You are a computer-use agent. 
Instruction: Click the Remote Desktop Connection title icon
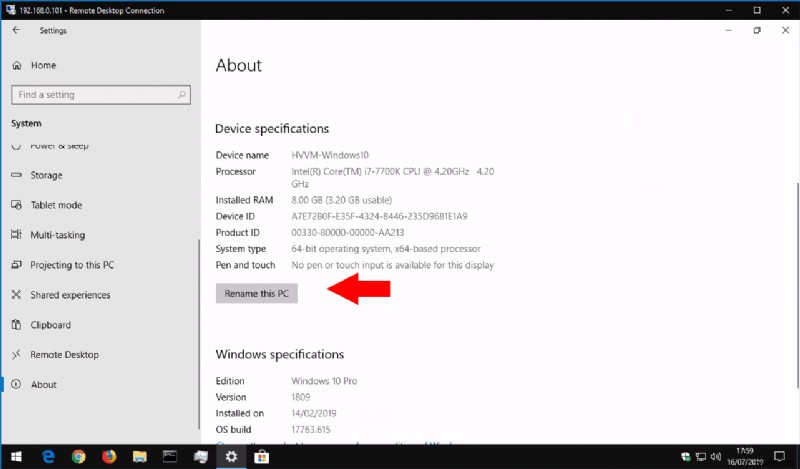10,10
